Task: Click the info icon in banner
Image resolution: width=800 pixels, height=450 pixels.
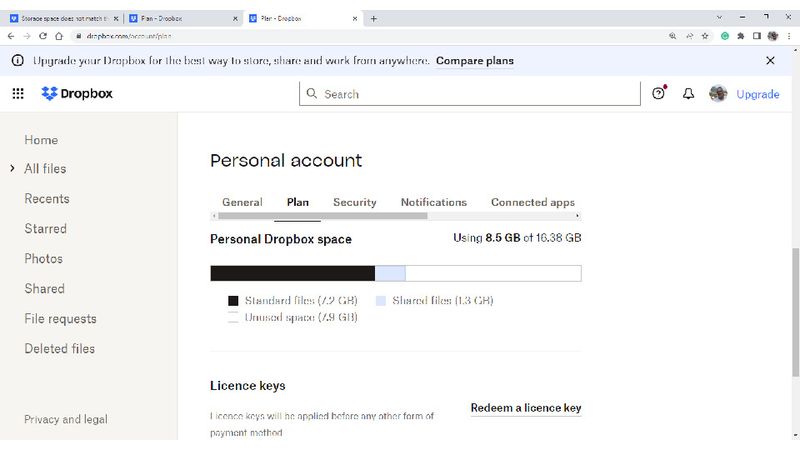Action: [17, 60]
